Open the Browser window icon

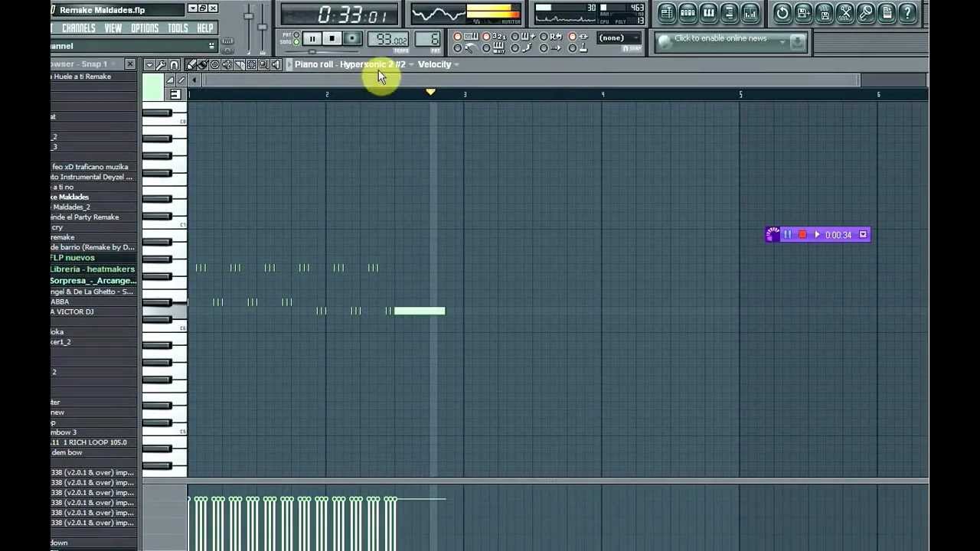coord(729,13)
